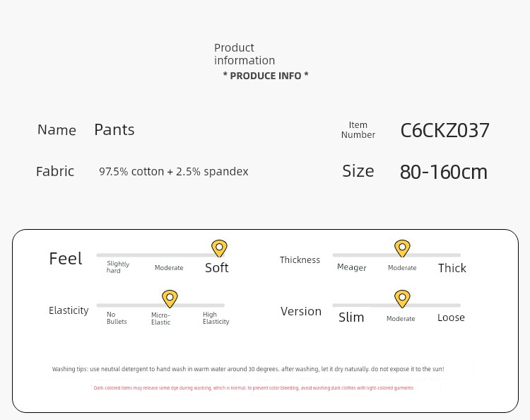Click the fabric composition text
The height and width of the screenshot is (420, 530).
174,171
